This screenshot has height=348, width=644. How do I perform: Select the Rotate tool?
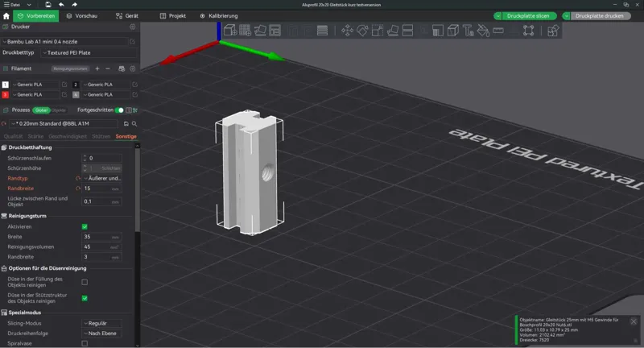point(362,31)
